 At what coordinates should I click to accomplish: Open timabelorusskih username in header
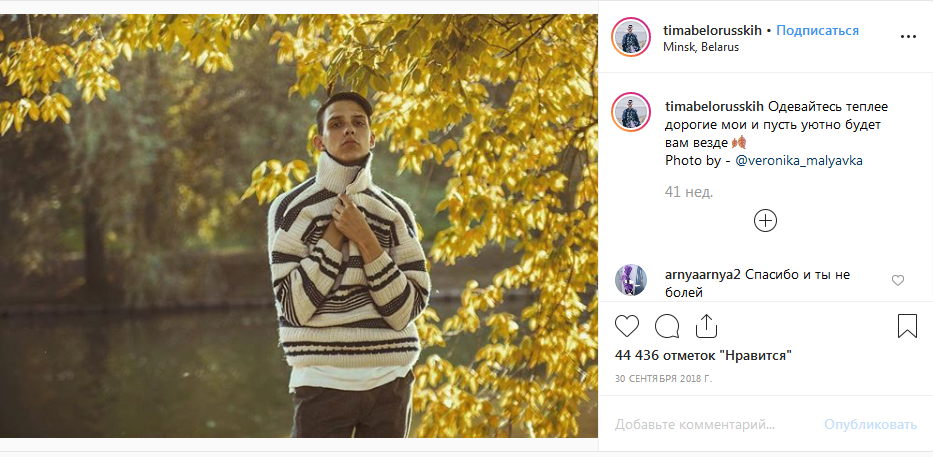[x=712, y=30]
